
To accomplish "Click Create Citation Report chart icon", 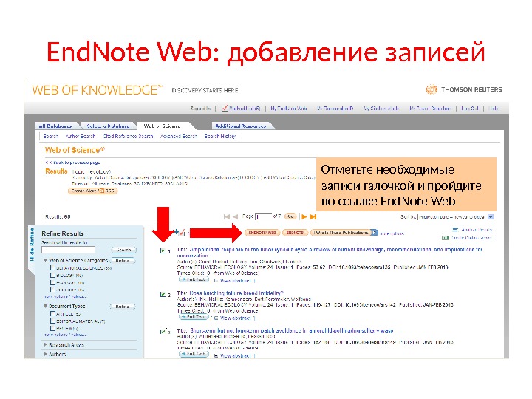I will [x=446, y=238].
